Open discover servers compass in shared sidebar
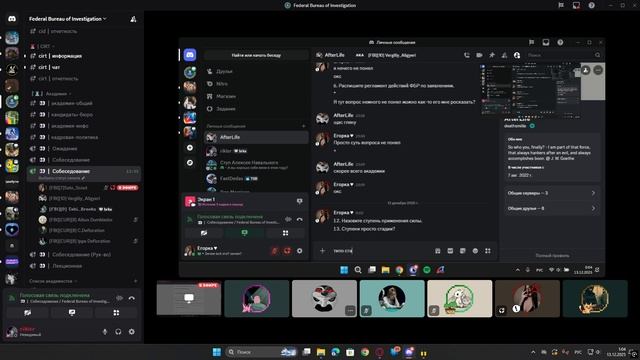The height and width of the screenshot is (360, 640). [190, 162]
